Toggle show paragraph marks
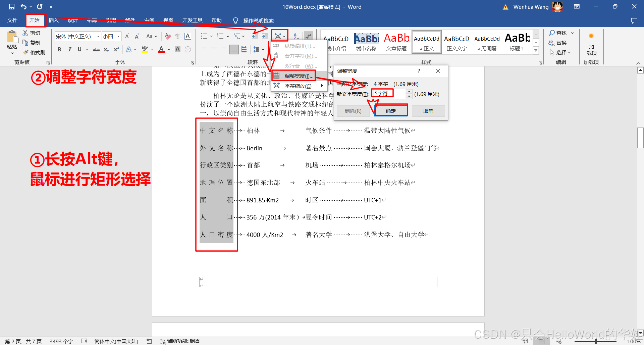The height and width of the screenshot is (345, 644). [309, 36]
